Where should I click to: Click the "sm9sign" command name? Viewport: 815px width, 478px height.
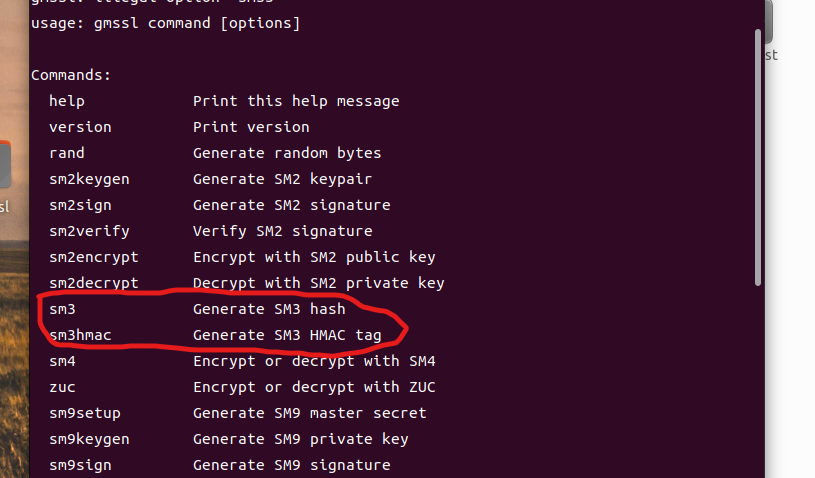pyautogui.click(x=80, y=465)
